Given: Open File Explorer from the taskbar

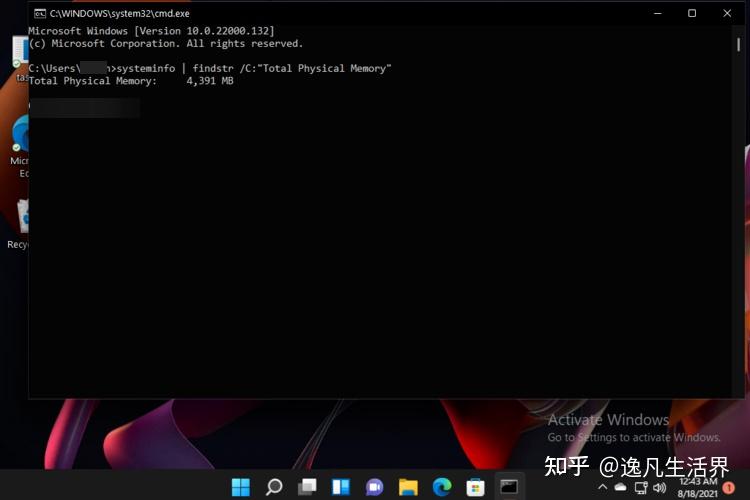Looking at the screenshot, I should click(408, 487).
